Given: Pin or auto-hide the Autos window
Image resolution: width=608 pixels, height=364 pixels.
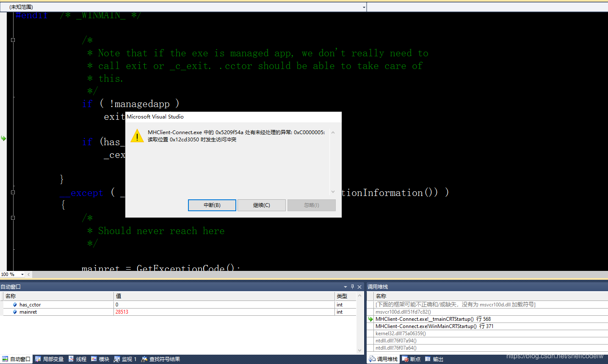Looking at the screenshot, I should 352,287.
